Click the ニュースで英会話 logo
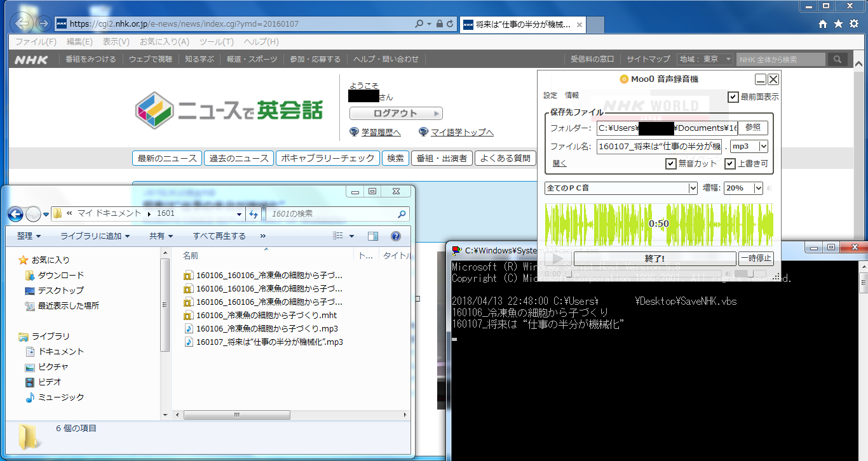This screenshot has width=868, height=461. pos(229,110)
